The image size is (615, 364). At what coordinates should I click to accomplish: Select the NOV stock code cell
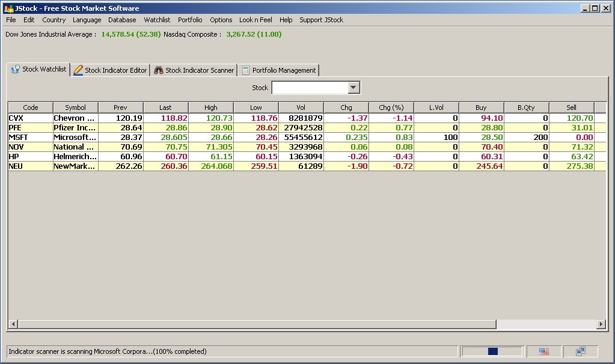(30, 147)
